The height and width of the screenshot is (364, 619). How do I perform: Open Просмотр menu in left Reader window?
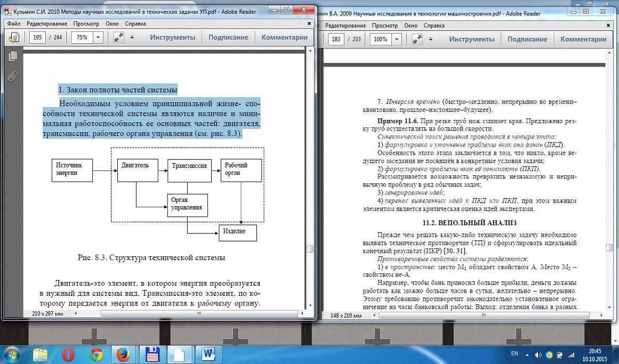tap(86, 23)
